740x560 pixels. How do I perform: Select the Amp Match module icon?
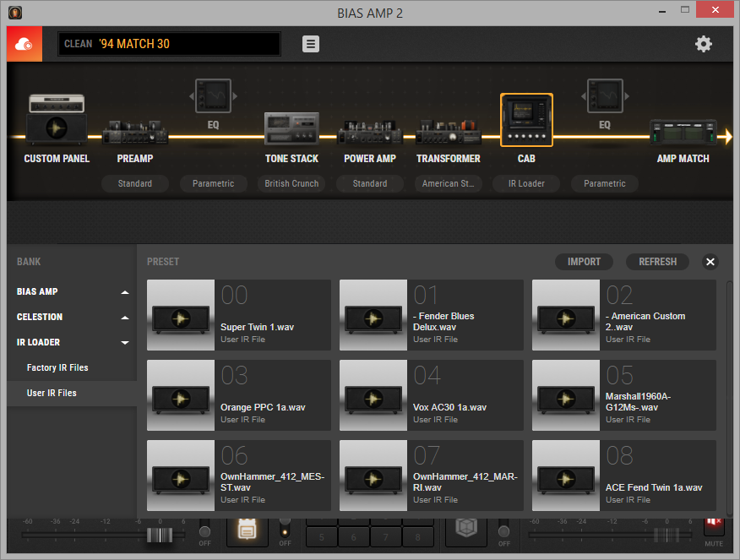(x=683, y=132)
